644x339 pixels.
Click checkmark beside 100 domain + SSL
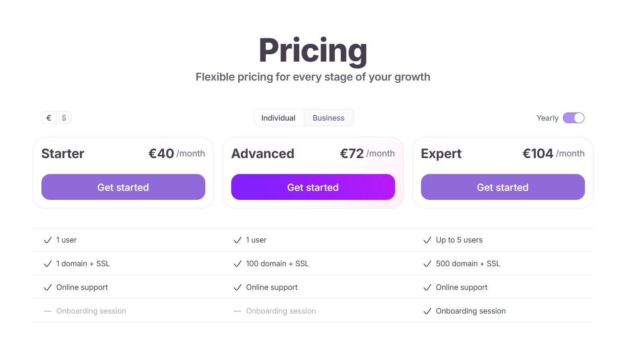point(237,264)
